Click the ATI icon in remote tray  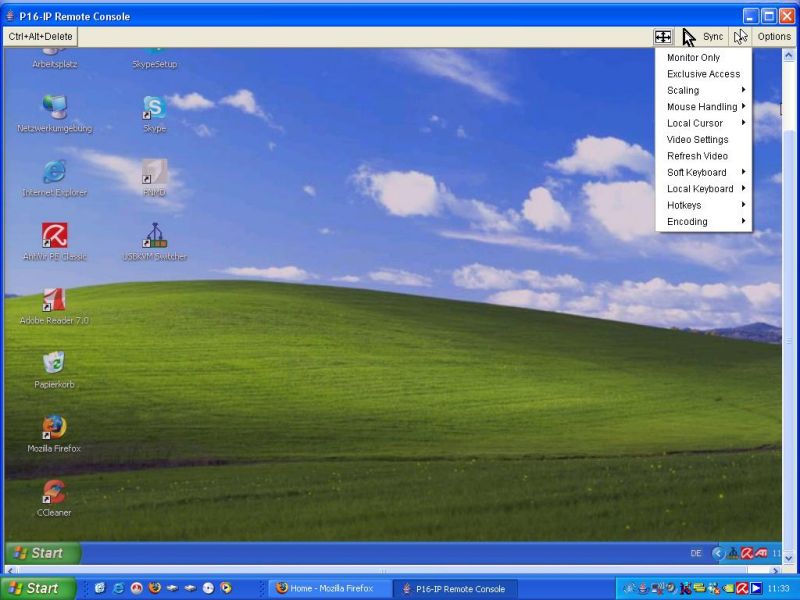pos(761,553)
